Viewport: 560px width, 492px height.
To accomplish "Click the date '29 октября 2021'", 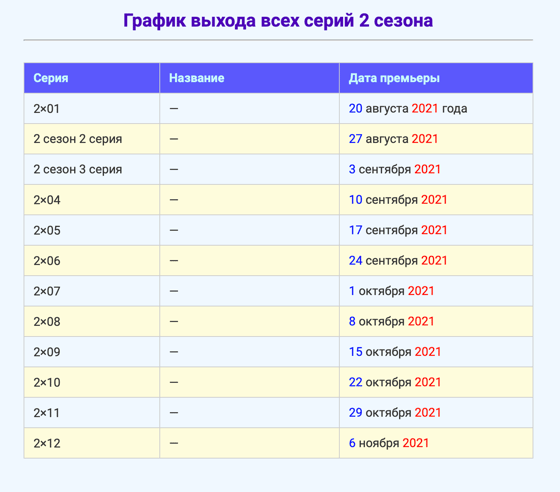I will coord(395,413).
